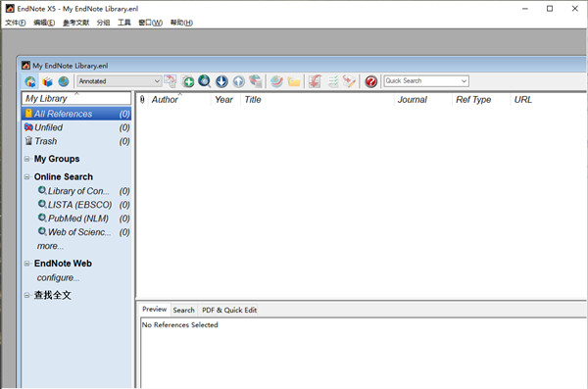
Task: Select Library of Congress online search
Action: click(x=83, y=191)
